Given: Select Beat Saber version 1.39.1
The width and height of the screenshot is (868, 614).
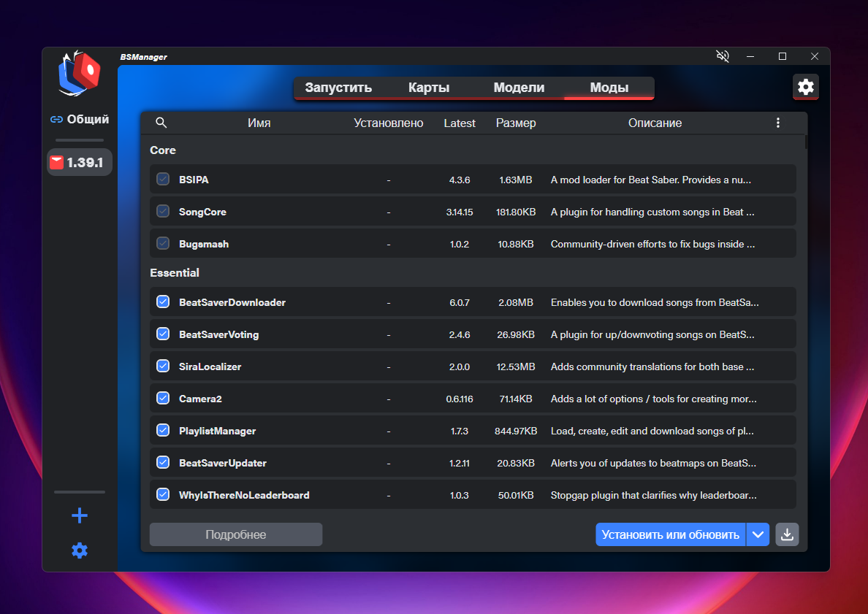Looking at the screenshot, I should (80, 162).
